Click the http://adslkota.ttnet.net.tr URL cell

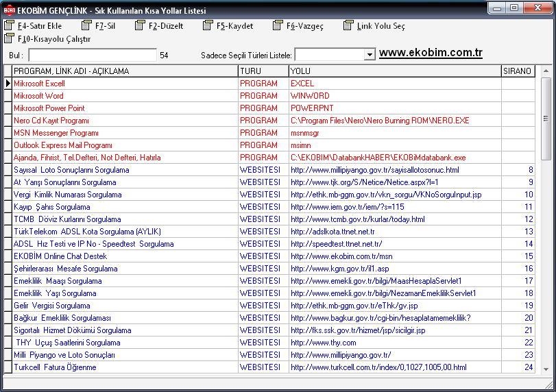pyautogui.click(x=396, y=232)
